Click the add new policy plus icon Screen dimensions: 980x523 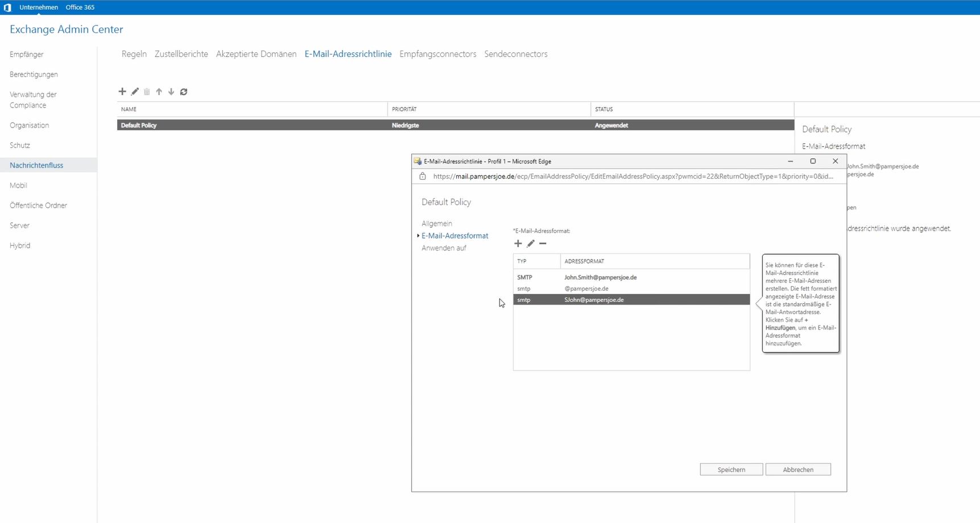(122, 92)
